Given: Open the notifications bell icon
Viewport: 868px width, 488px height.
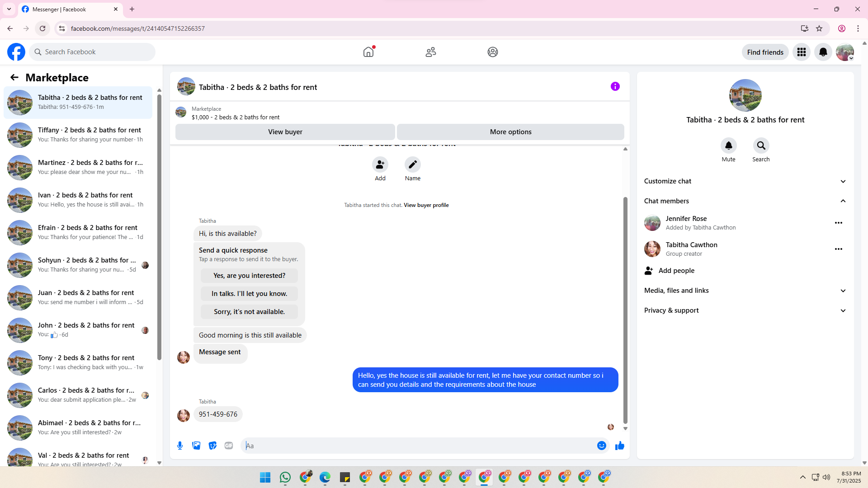Looking at the screenshot, I should 823,52.
